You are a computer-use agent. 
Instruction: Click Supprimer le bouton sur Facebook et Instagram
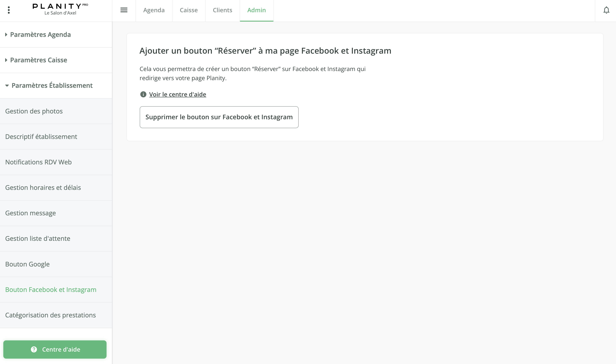pos(219,117)
